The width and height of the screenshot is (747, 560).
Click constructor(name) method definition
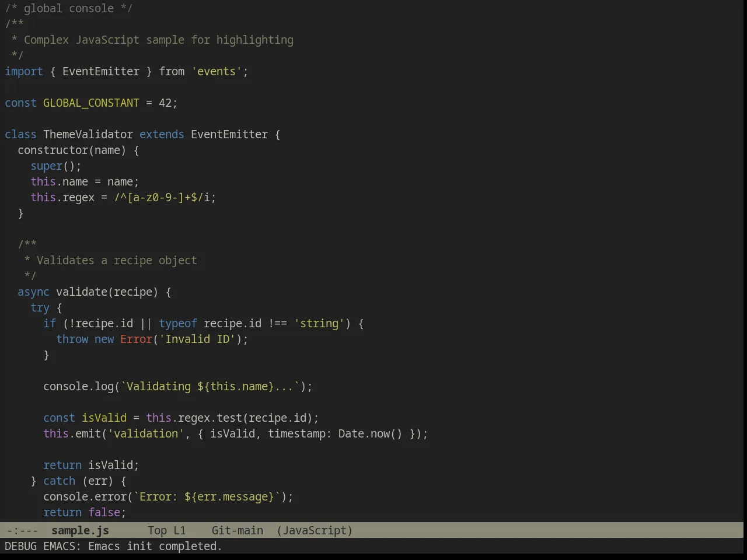click(72, 150)
